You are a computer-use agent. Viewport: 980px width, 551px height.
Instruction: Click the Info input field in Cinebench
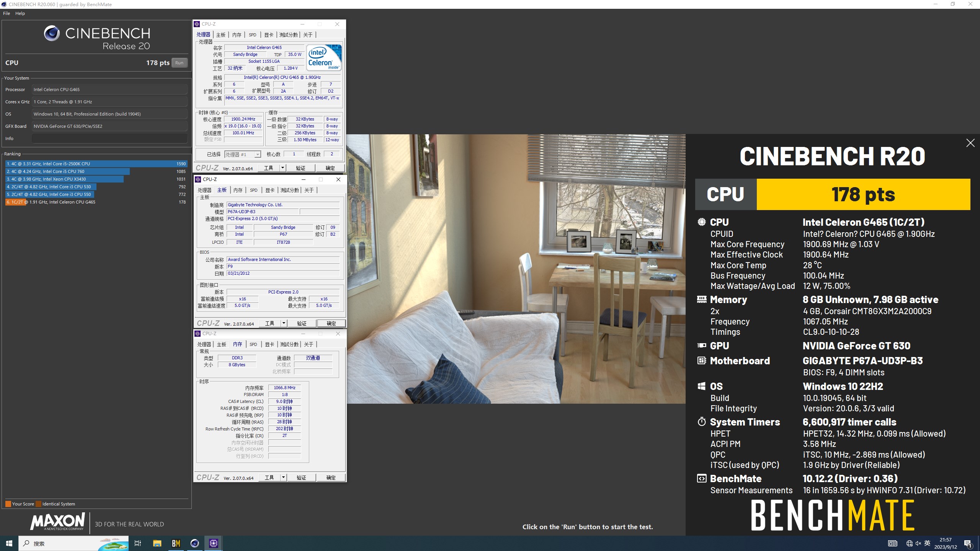(110, 139)
